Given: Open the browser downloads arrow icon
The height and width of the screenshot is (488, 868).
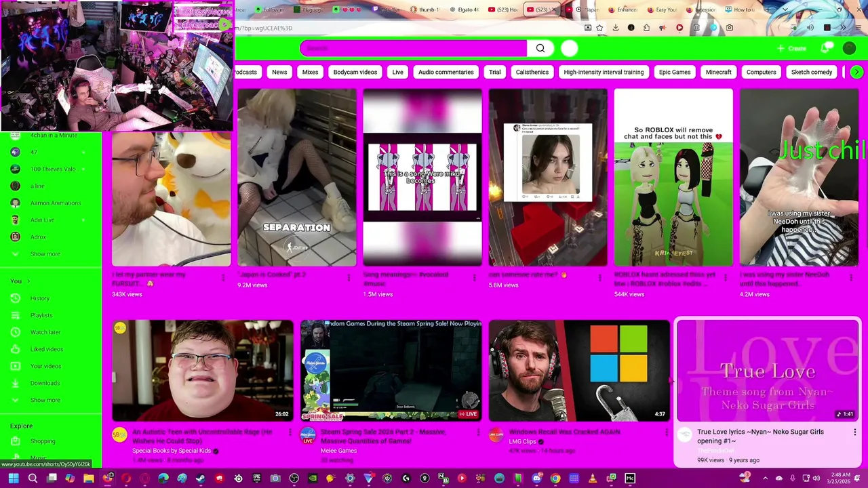Looking at the screenshot, I should (x=616, y=28).
